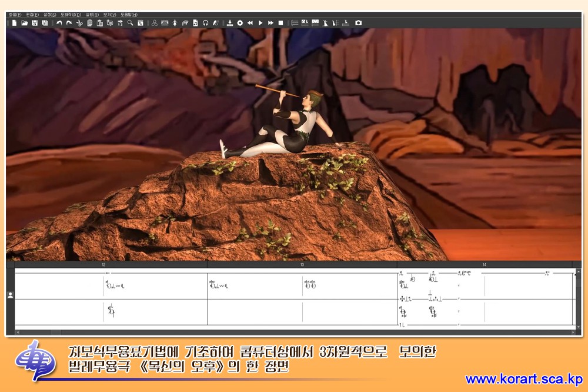Screen dimensions: 588x392
Task: Click the scrollbar right arrow under the score
Action: (573, 333)
